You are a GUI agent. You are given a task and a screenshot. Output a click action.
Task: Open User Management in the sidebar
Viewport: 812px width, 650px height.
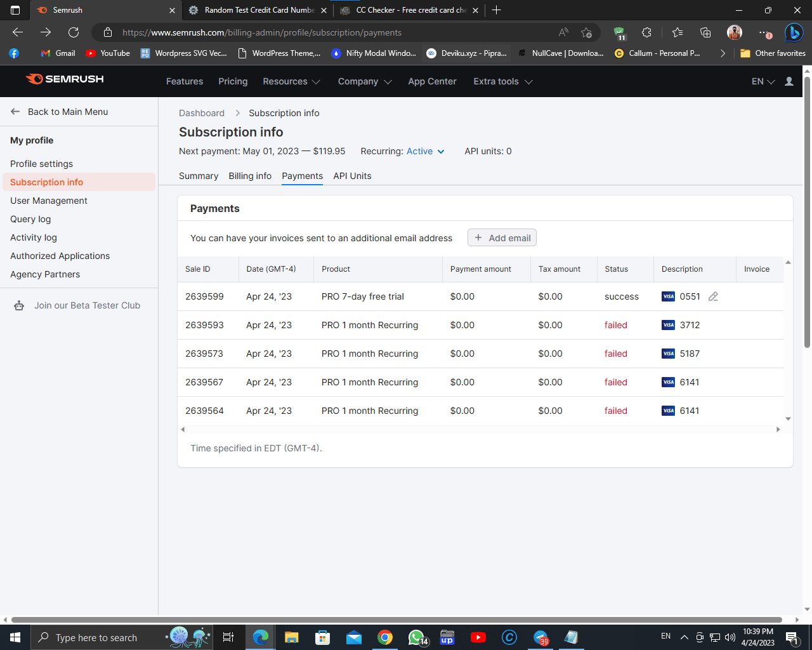[49, 201]
